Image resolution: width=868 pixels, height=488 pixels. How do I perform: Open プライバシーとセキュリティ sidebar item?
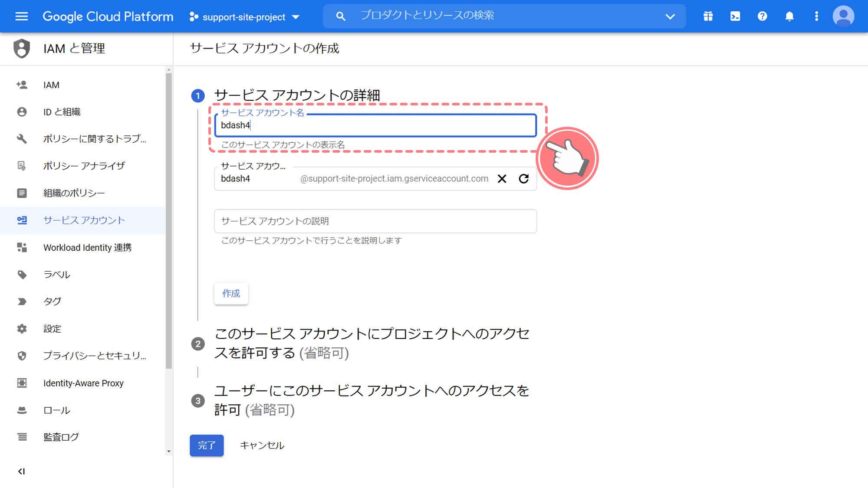pyautogui.click(x=82, y=356)
